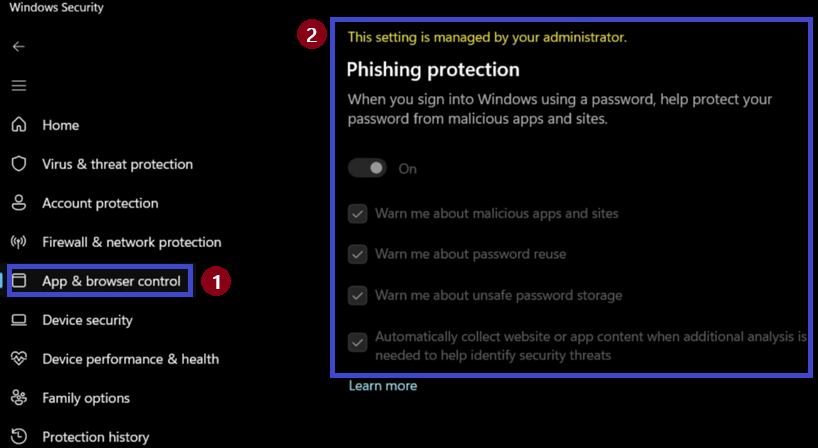Click the Device security laptop icon
This screenshot has width=818, height=448.
(x=19, y=320)
